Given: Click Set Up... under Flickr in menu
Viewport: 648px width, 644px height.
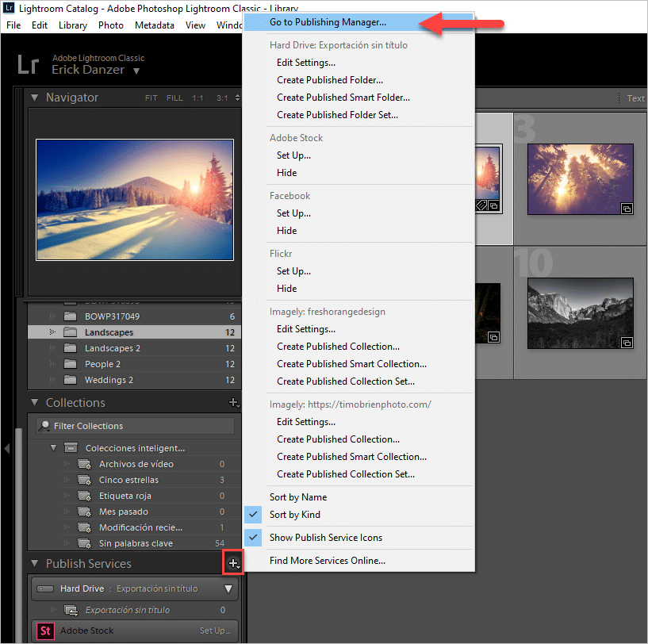Looking at the screenshot, I should coord(293,271).
